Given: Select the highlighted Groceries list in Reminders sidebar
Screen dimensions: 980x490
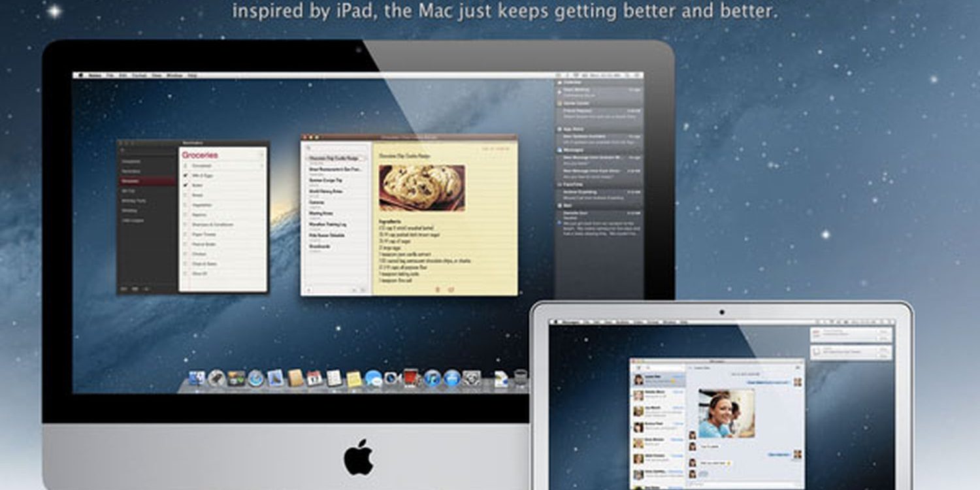Looking at the screenshot, I should click(x=148, y=181).
